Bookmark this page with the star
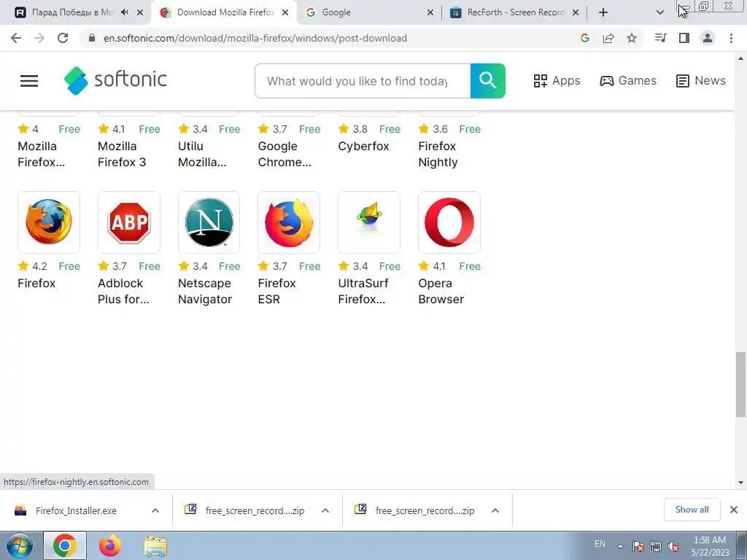The image size is (747, 560). (632, 38)
